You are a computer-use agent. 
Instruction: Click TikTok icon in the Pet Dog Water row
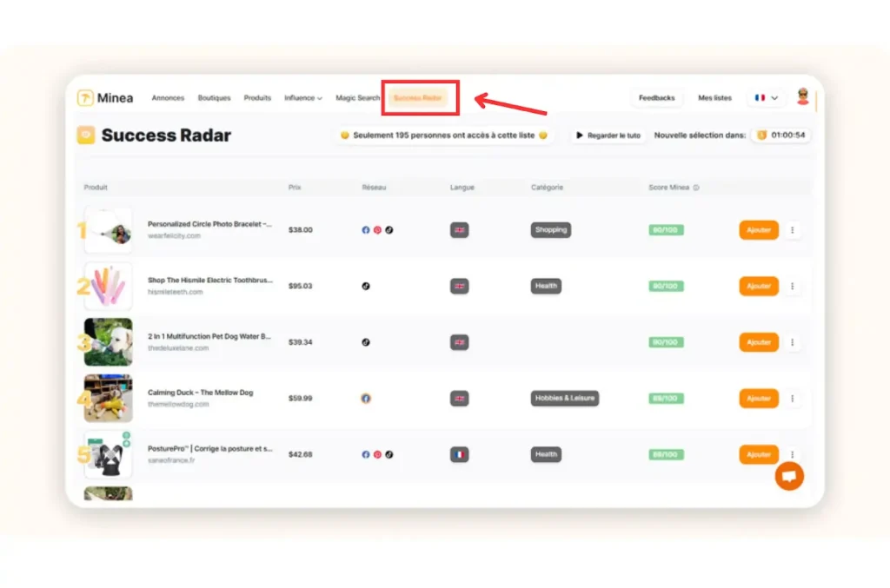tap(366, 342)
